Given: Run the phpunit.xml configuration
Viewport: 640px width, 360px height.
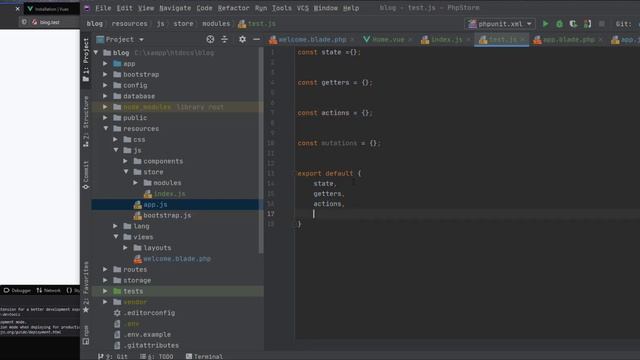Looking at the screenshot, I should tap(545, 24).
